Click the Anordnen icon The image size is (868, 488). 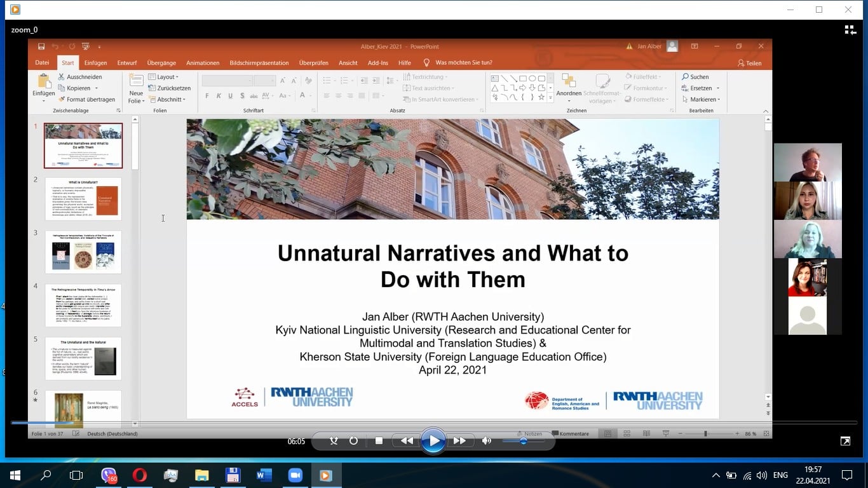point(569,81)
